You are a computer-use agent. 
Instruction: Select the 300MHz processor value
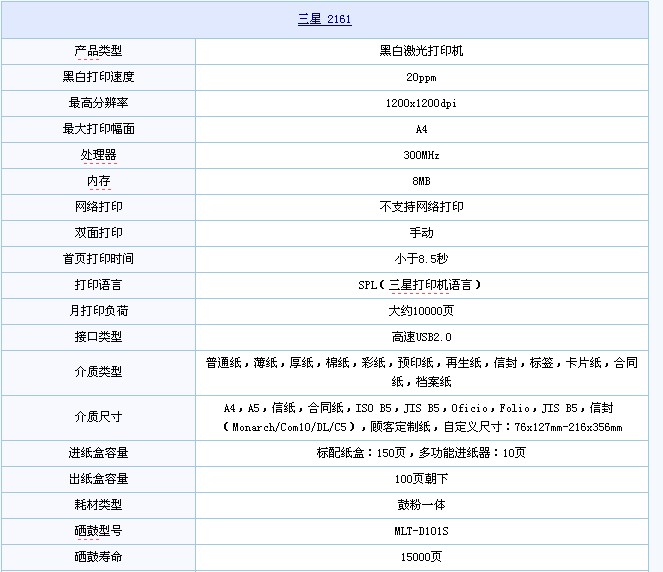421,155
